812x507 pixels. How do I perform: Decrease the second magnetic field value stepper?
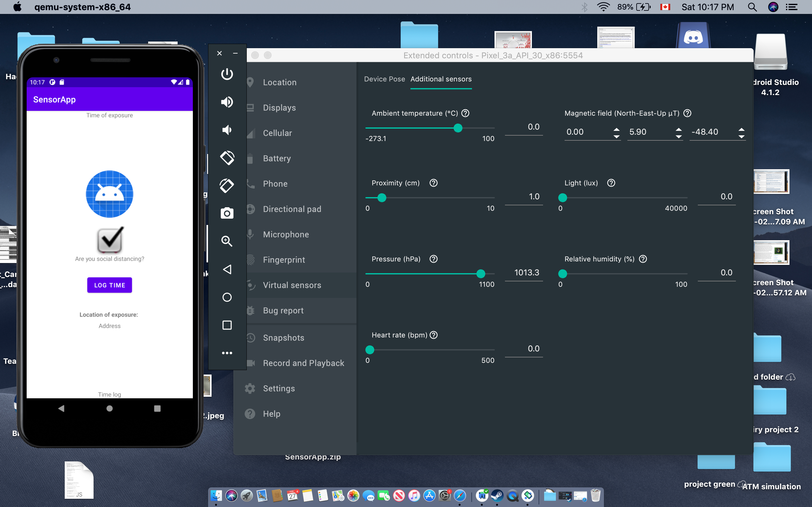pyautogui.click(x=678, y=137)
